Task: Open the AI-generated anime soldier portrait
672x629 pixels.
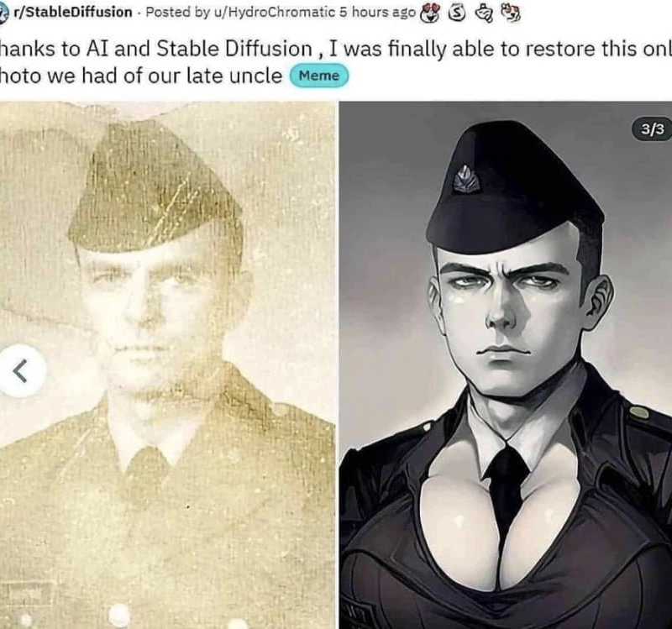Action: [x=506, y=365]
